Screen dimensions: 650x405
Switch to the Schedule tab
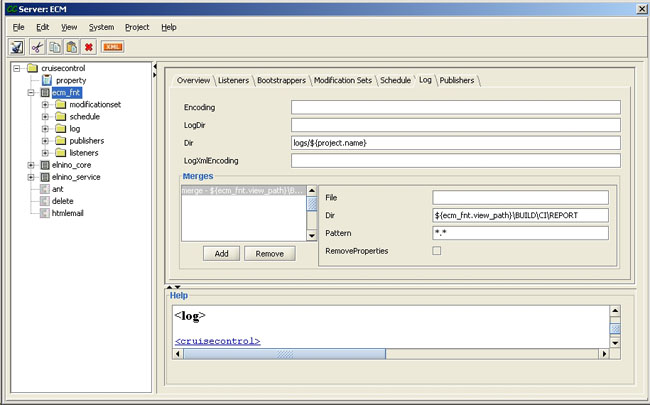pyautogui.click(x=395, y=80)
